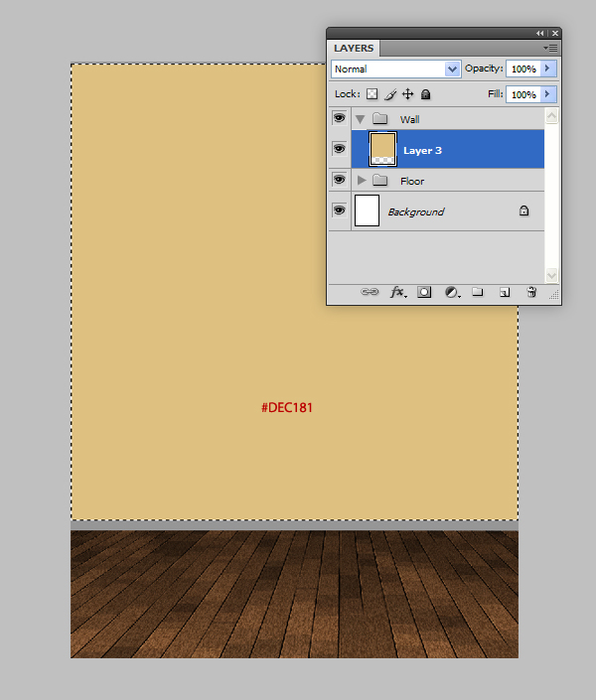Lock image pixels with brush icon
This screenshot has height=700, width=596.
pos(390,94)
